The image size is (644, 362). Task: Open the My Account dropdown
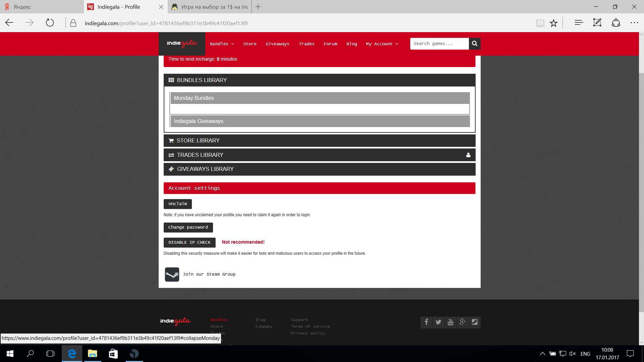point(382,44)
